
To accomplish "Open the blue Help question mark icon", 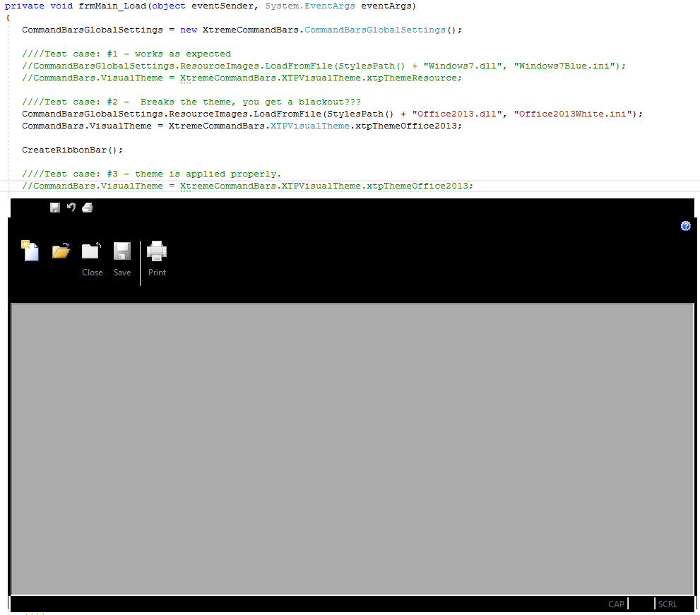I will click(x=686, y=226).
